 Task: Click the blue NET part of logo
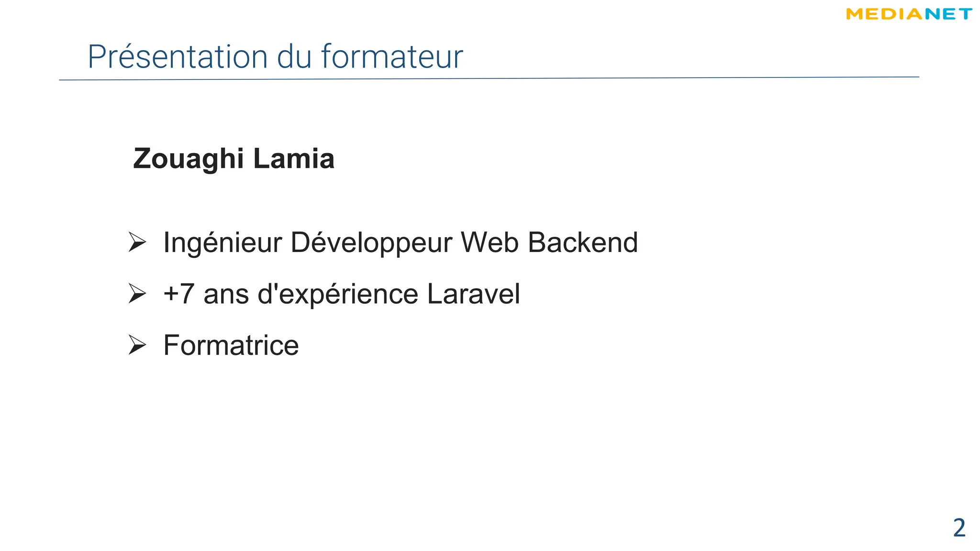coord(948,14)
